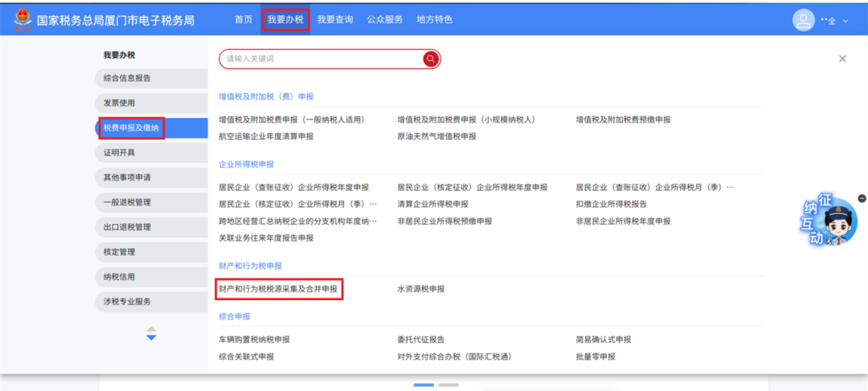
Task: Select the first blue carousel page indicator
Action: pyautogui.click(x=424, y=385)
